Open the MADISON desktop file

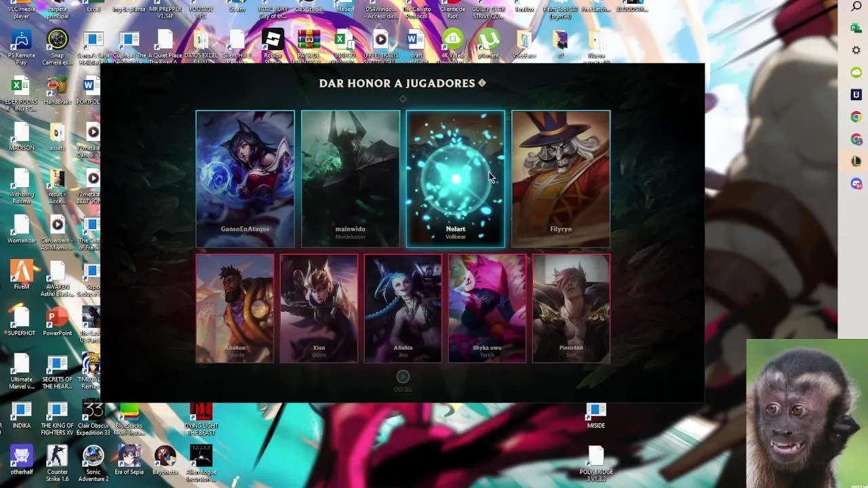[x=21, y=137]
